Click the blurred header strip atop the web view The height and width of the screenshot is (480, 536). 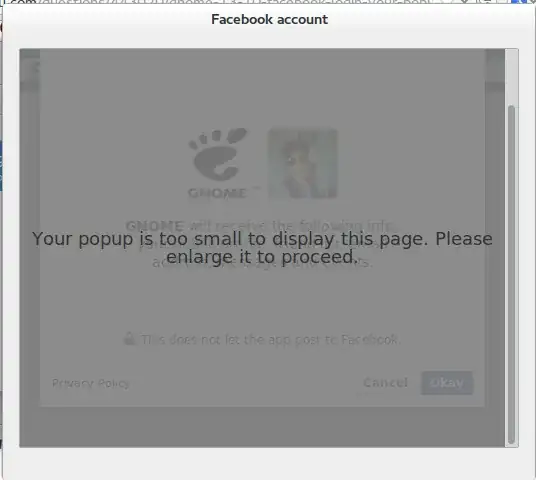[262, 68]
